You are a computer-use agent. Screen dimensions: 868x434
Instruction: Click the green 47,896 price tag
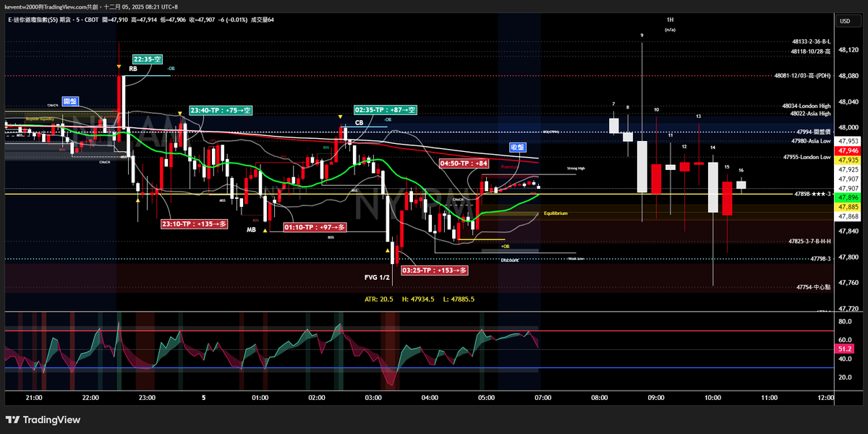848,197
